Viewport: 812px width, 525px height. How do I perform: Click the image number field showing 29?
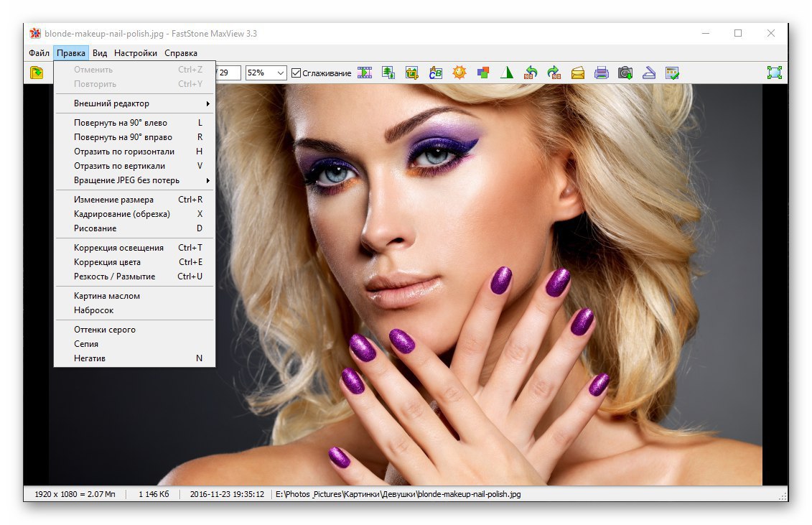pyautogui.click(x=228, y=73)
